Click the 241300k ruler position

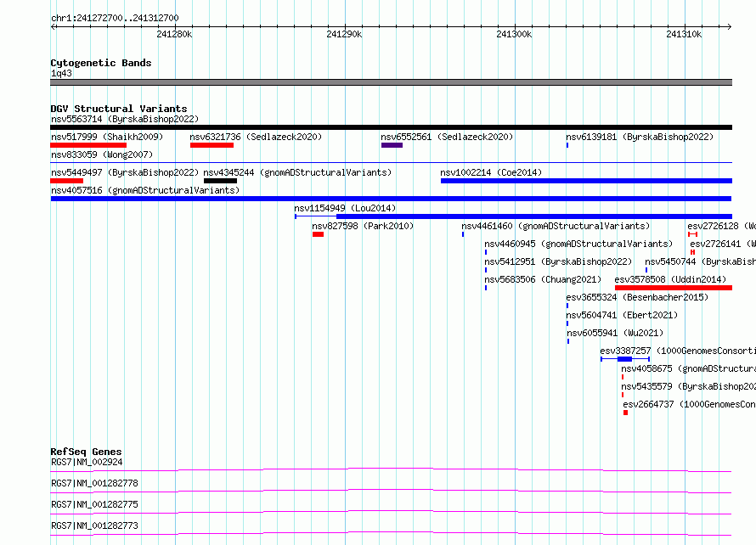(514, 34)
